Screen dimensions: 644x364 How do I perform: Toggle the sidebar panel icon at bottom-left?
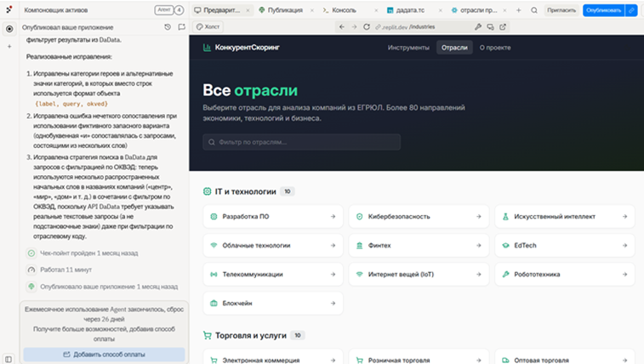point(9,359)
